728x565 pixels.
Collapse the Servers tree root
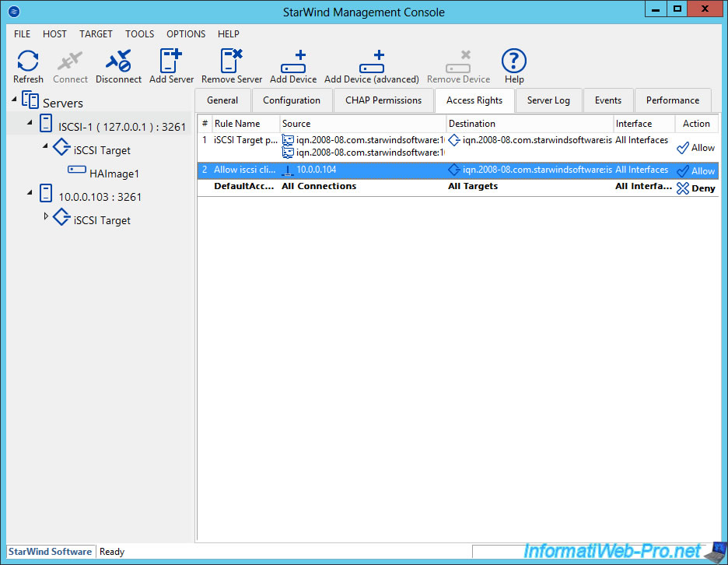(x=16, y=100)
